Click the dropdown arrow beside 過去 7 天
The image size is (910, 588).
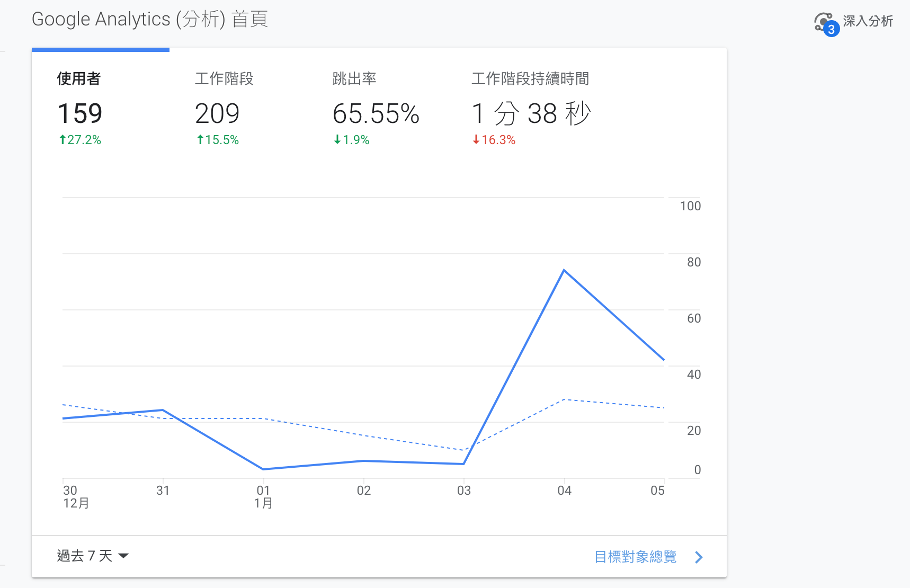[123, 556]
